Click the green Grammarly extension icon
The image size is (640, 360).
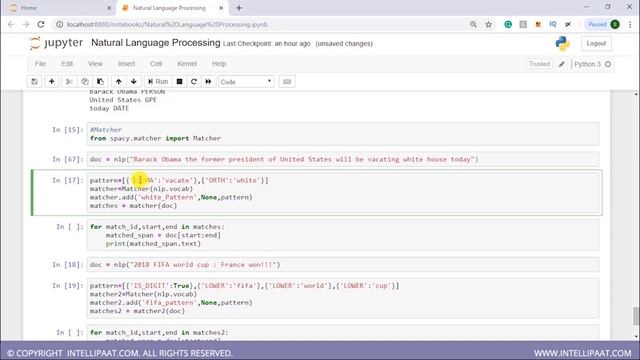pyautogui.click(x=508, y=24)
